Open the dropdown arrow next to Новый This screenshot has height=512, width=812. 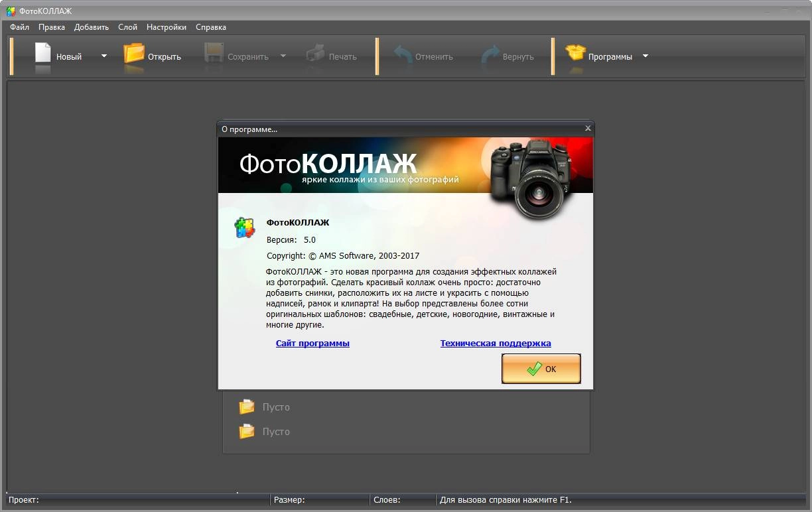click(103, 56)
